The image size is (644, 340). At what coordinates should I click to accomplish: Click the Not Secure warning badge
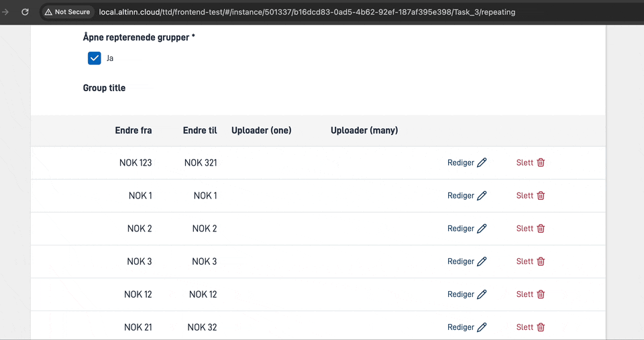point(67,12)
